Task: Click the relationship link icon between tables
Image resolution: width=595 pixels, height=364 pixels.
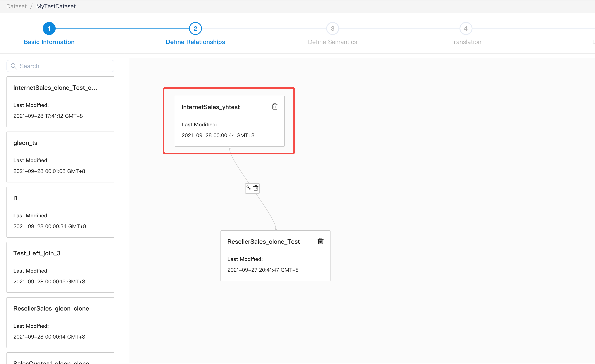Action: tap(249, 188)
